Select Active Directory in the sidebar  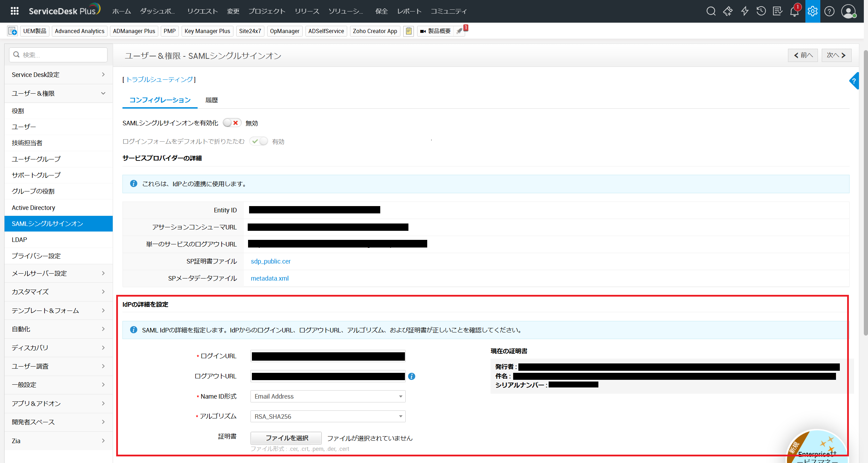coord(33,208)
